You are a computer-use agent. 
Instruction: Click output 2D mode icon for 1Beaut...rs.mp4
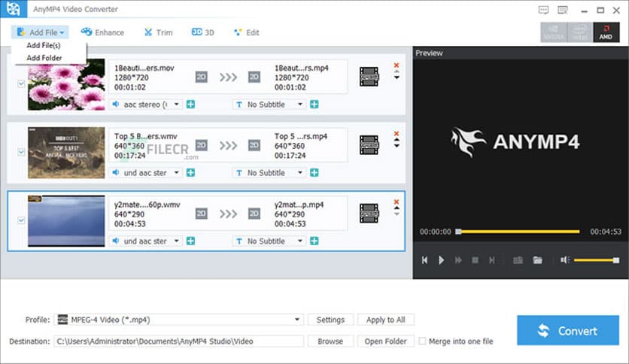[254, 77]
